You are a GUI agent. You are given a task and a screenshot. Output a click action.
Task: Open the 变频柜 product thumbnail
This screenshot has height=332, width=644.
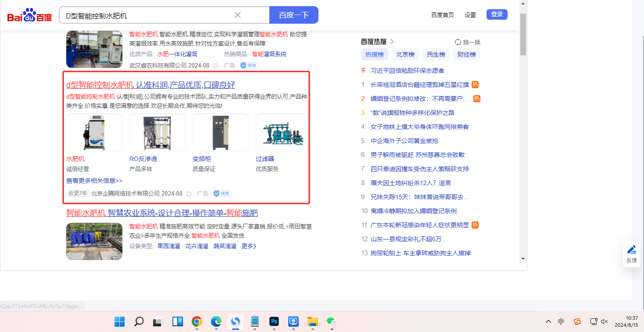pos(220,132)
